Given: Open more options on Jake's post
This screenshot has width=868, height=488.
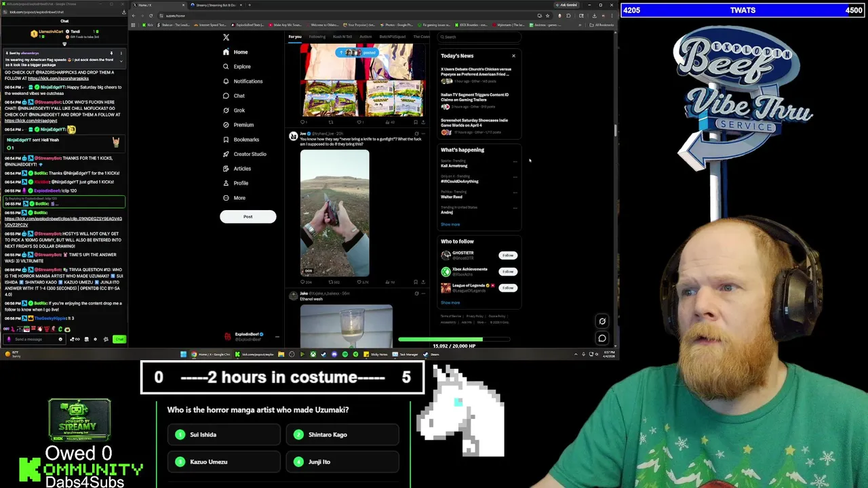Looking at the screenshot, I should coord(422,293).
